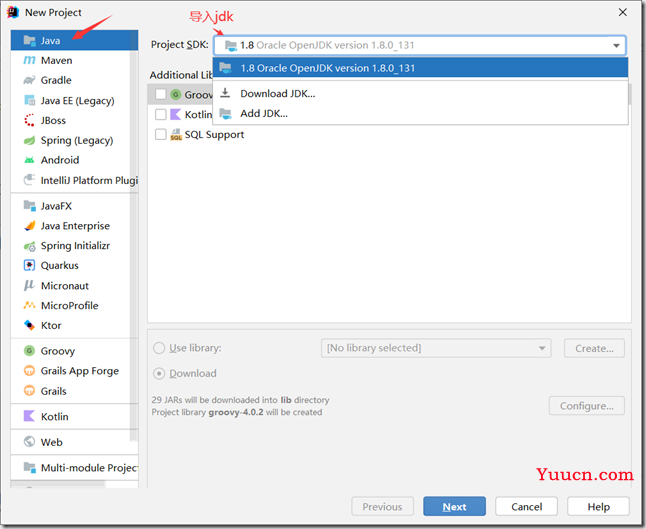Click the Multi-module Project icon

point(29,467)
